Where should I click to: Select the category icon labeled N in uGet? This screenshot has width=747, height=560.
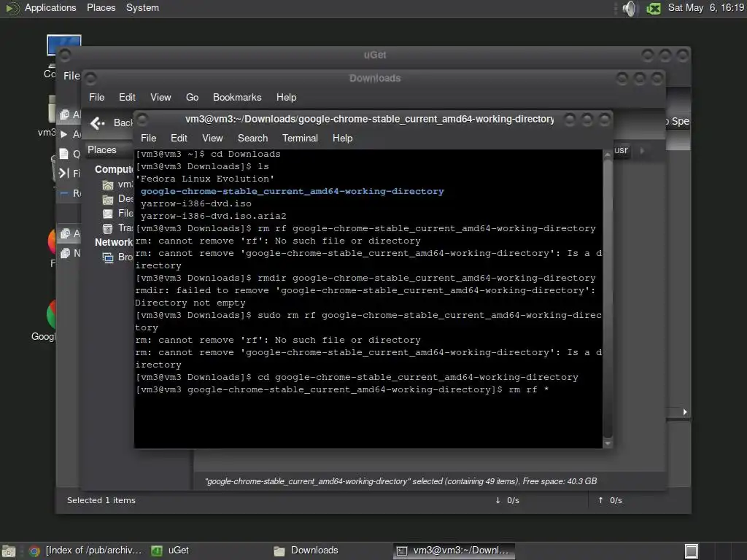[65, 253]
